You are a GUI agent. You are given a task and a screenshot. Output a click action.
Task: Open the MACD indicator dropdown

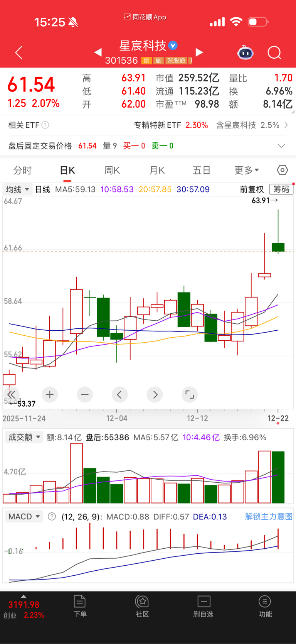[24, 517]
